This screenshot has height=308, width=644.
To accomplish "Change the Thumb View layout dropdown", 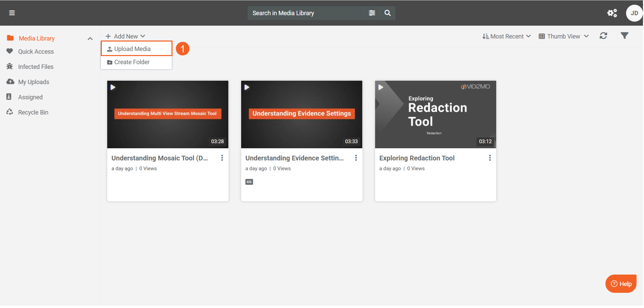I will coord(563,36).
